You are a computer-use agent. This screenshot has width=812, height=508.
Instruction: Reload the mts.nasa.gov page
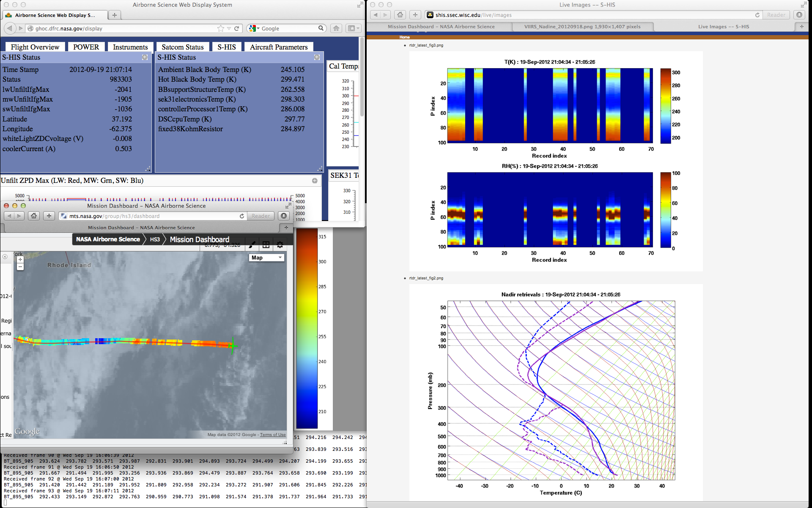pos(242,216)
